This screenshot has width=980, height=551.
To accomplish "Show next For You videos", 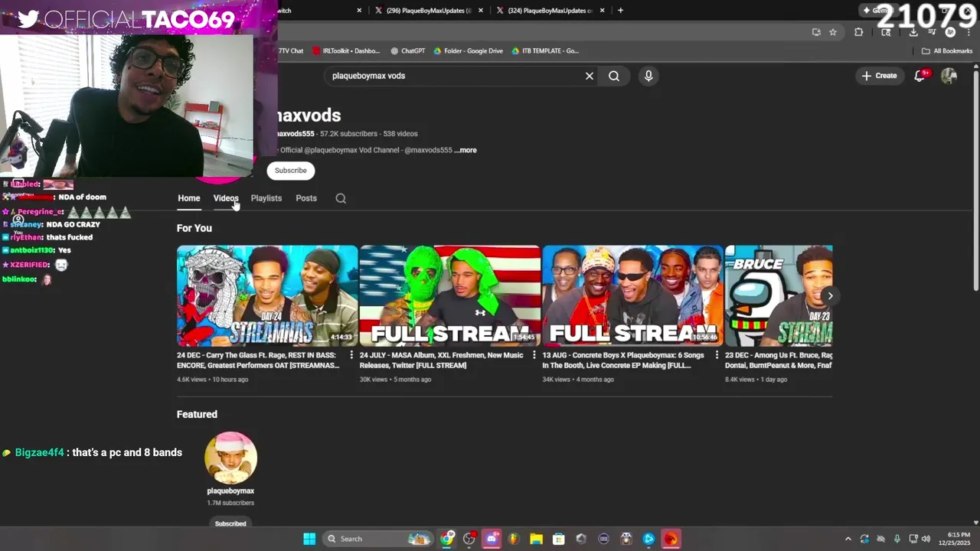I will pyautogui.click(x=830, y=296).
